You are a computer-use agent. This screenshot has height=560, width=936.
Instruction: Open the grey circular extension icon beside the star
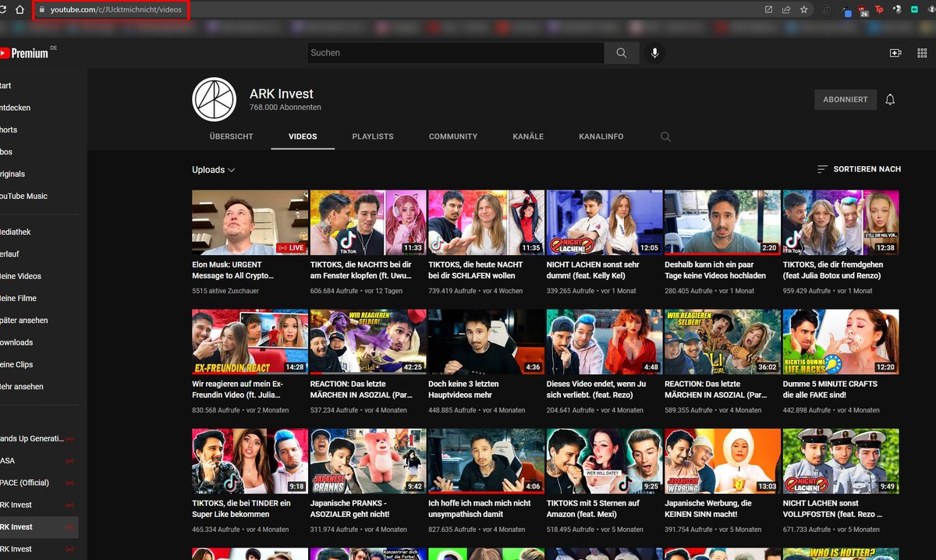point(826,9)
